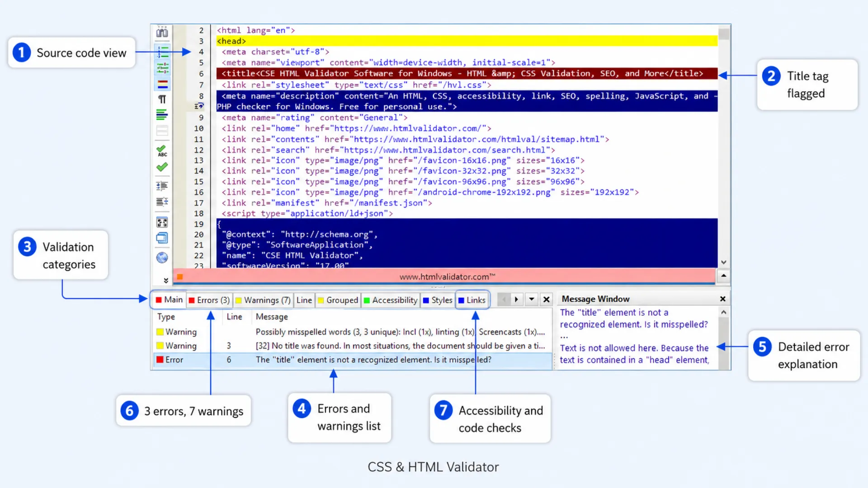This screenshot has height=488, width=868.
Task: Click the orange square in pink status bar
Action: tap(180, 277)
